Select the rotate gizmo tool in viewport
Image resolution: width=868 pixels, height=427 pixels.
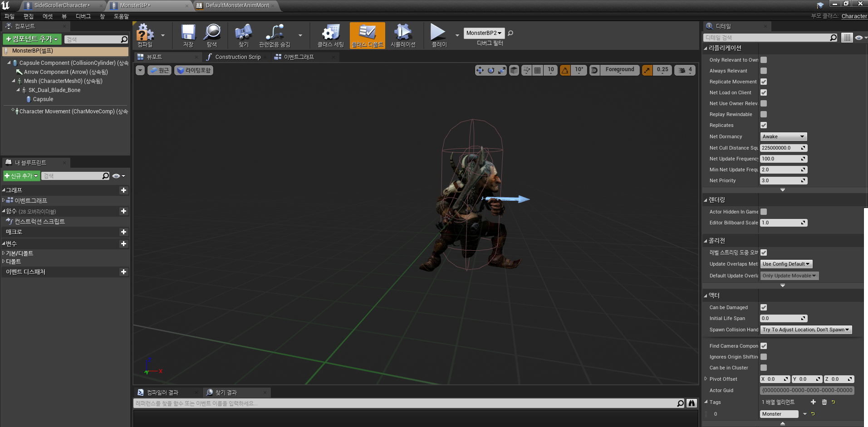(491, 70)
